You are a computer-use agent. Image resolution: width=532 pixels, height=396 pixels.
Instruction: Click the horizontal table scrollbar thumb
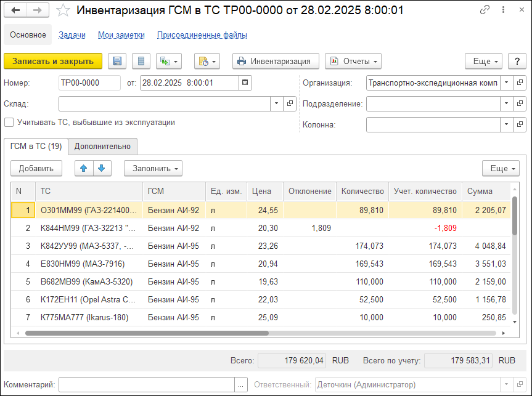click(x=147, y=333)
